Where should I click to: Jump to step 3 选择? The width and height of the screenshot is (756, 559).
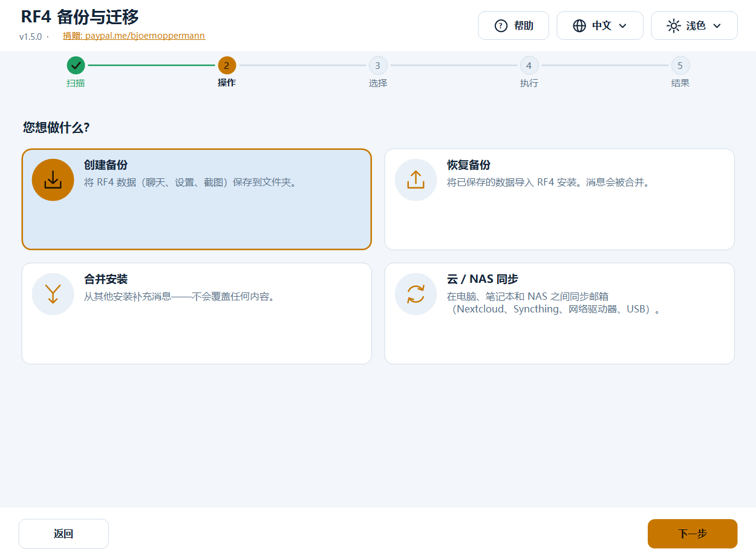pyautogui.click(x=378, y=65)
